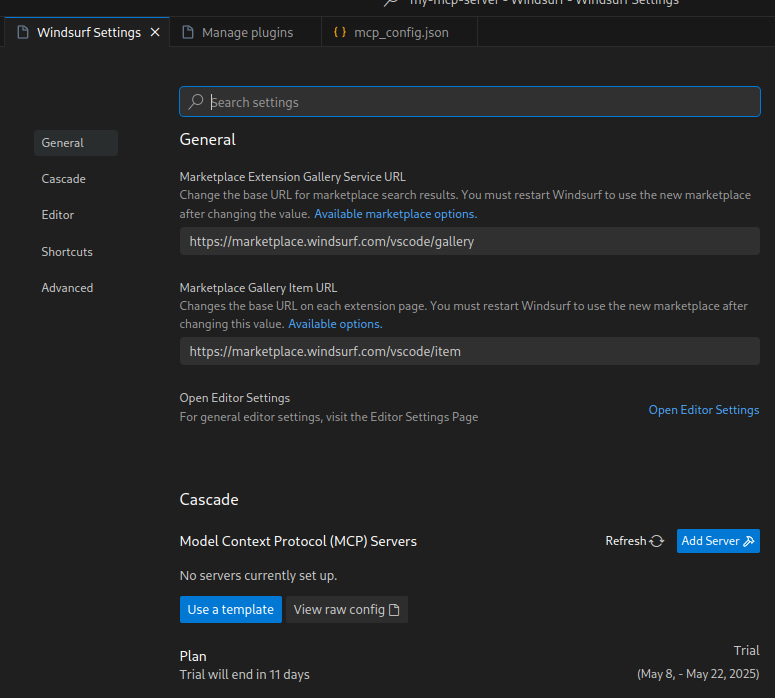Click the '(May 8, - May 22, 2025)' date range
Viewport: 775px width, 698px height.
(x=698, y=674)
